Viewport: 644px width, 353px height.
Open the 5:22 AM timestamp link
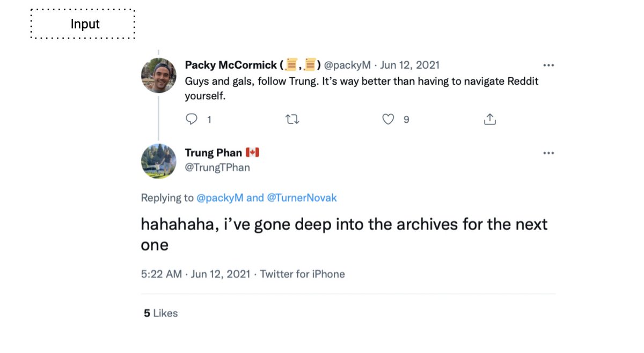point(162,274)
